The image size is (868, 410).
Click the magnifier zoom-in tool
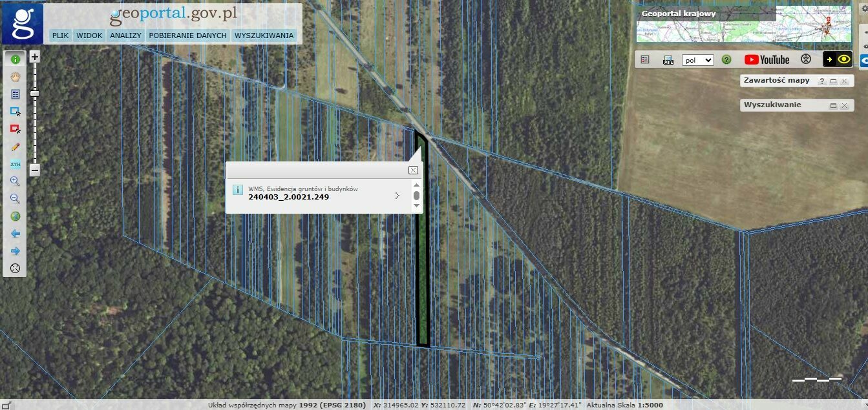[x=15, y=181]
